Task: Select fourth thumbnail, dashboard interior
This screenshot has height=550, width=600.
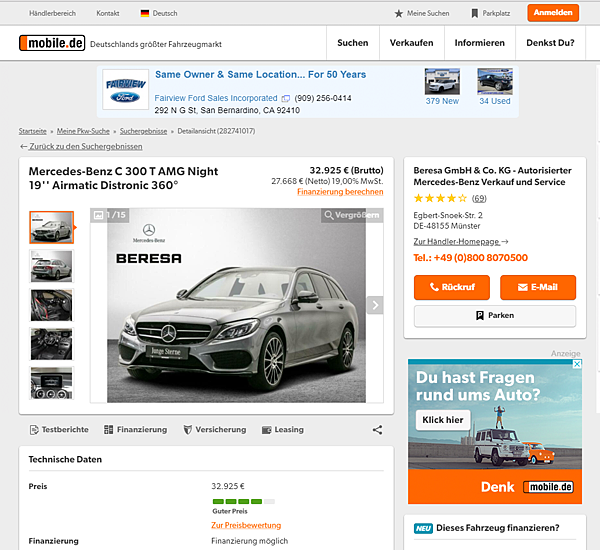Action: tap(52, 344)
